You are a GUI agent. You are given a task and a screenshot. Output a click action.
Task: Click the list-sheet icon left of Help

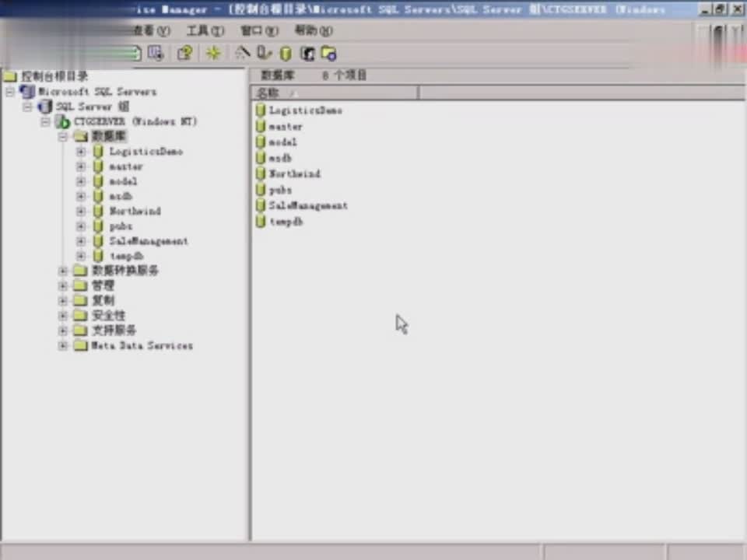156,52
